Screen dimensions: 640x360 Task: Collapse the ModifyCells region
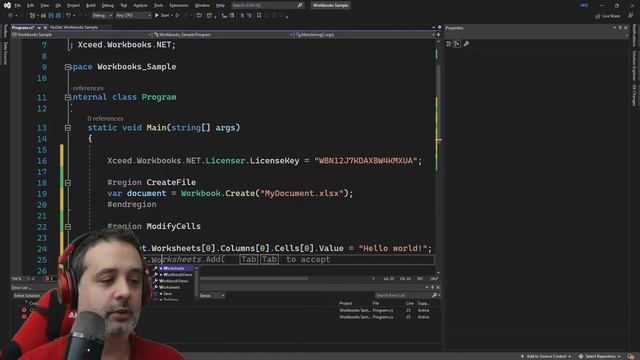[68, 227]
